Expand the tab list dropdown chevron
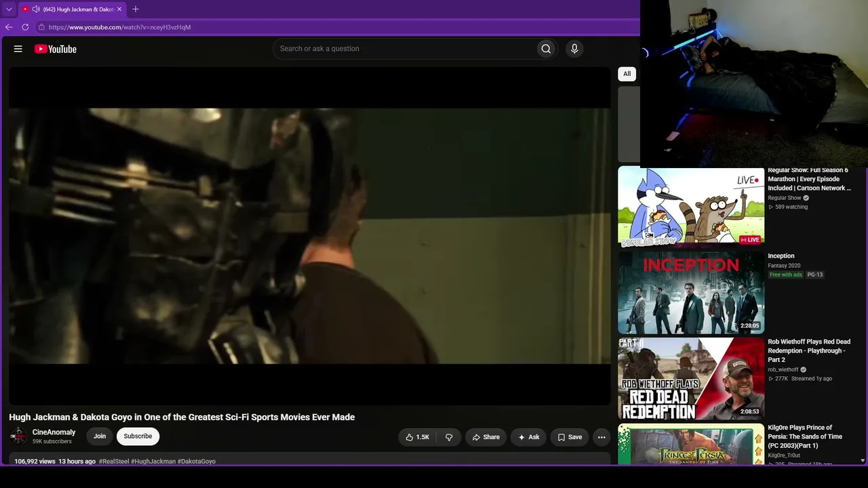868x488 pixels. coord(9,9)
